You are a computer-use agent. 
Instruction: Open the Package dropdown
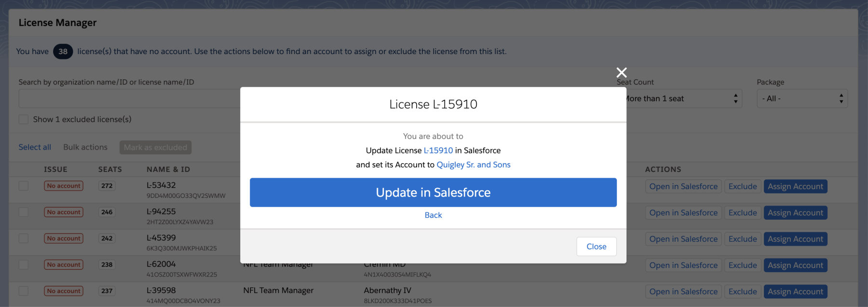click(802, 98)
